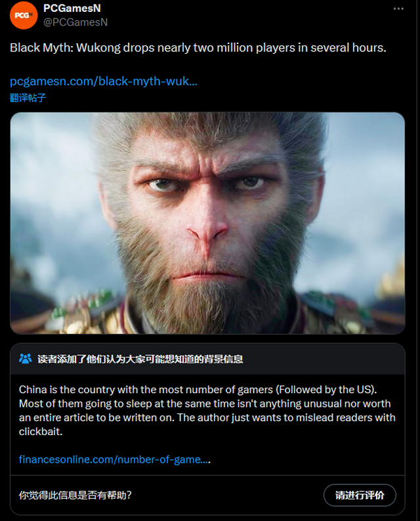Viewport: 420px width, 521px height.
Task: Click the note's rating footer bar
Action: (207, 495)
